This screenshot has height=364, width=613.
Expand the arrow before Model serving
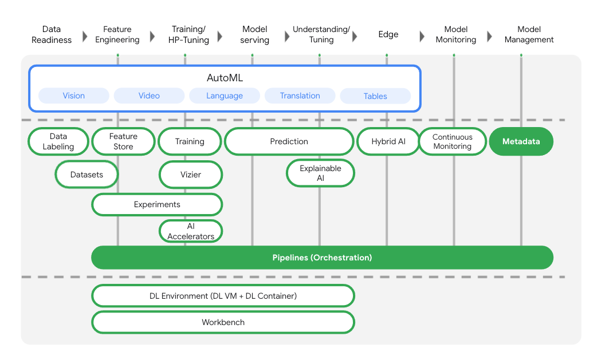pyautogui.click(x=220, y=35)
